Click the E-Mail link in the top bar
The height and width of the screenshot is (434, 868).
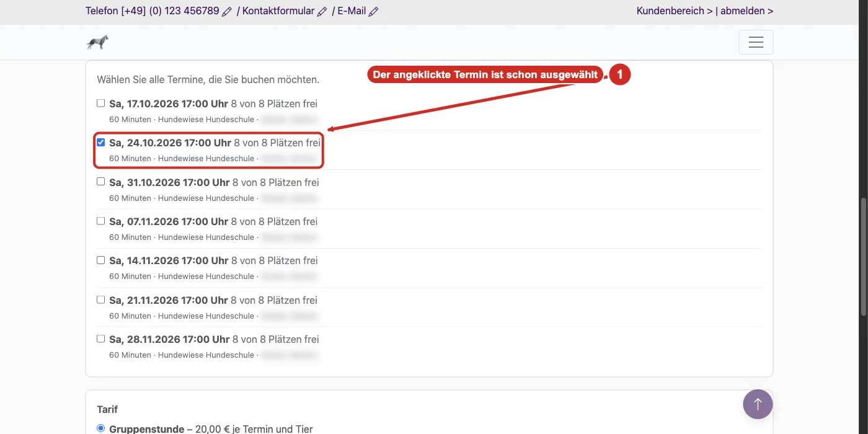tap(352, 11)
